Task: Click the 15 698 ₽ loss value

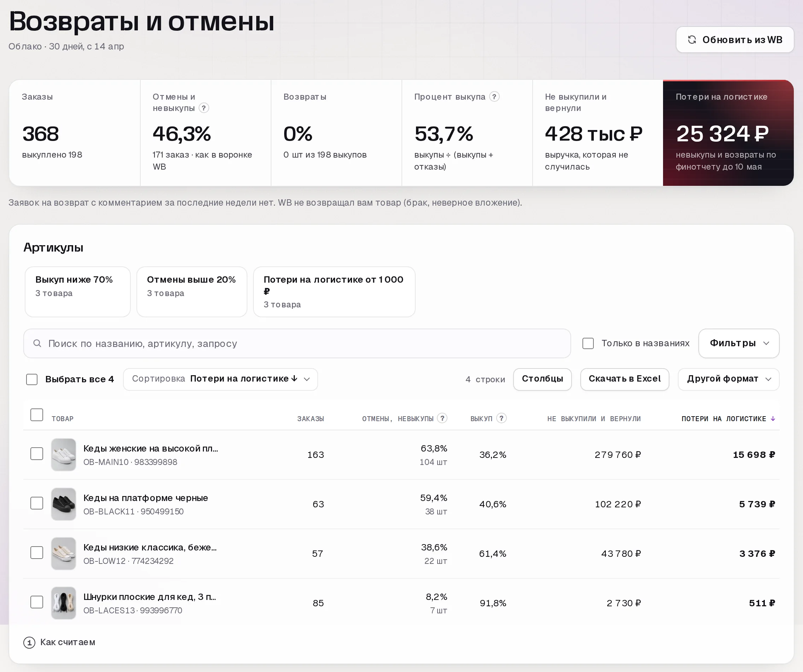Action: [x=754, y=455]
